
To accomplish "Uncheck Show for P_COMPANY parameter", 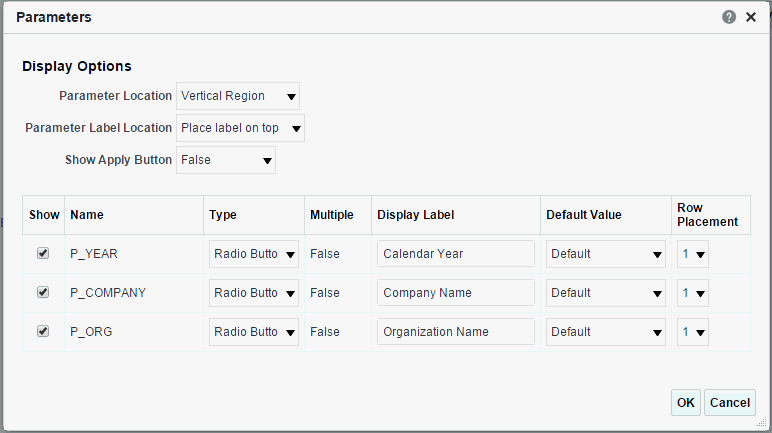I will point(43,292).
